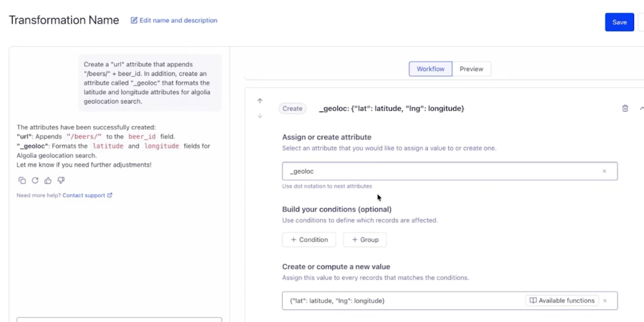Screen dimensions: 644x322
Task: Click the thumbs down icon
Action: [61, 181]
